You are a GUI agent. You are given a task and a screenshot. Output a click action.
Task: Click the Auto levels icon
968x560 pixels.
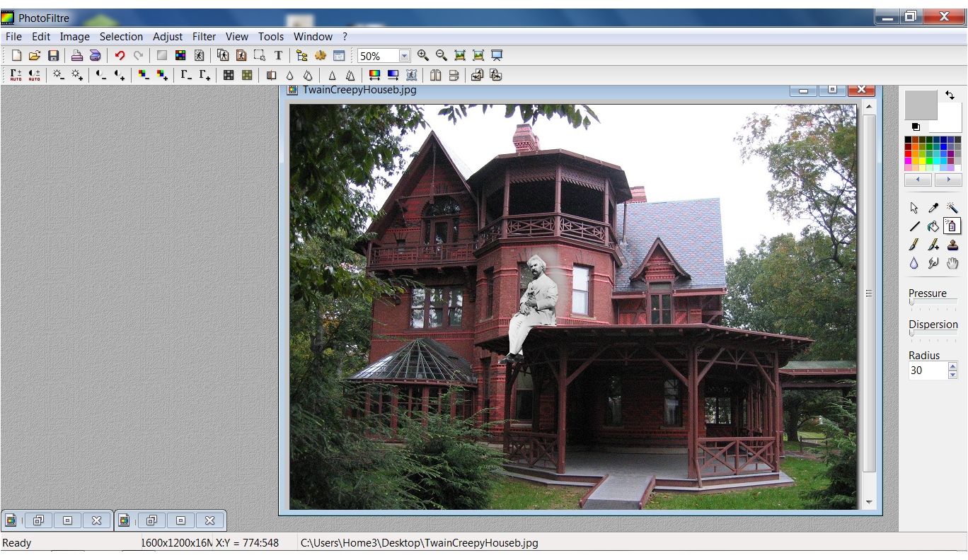16,75
